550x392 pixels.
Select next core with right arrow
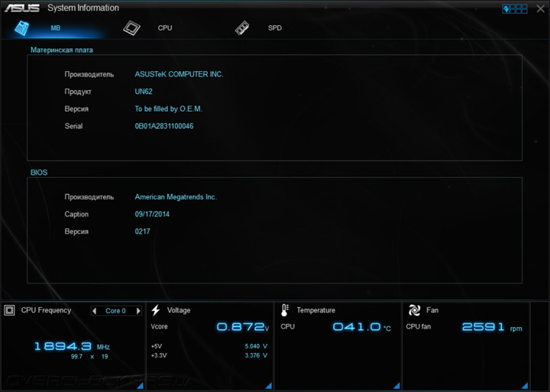point(138,310)
